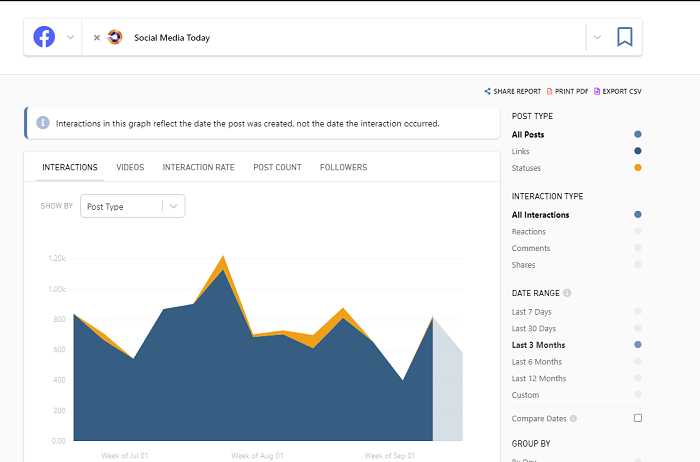This screenshot has height=462, width=700.
Task: Click the orange Statuses color dot
Action: [x=638, y=167]
